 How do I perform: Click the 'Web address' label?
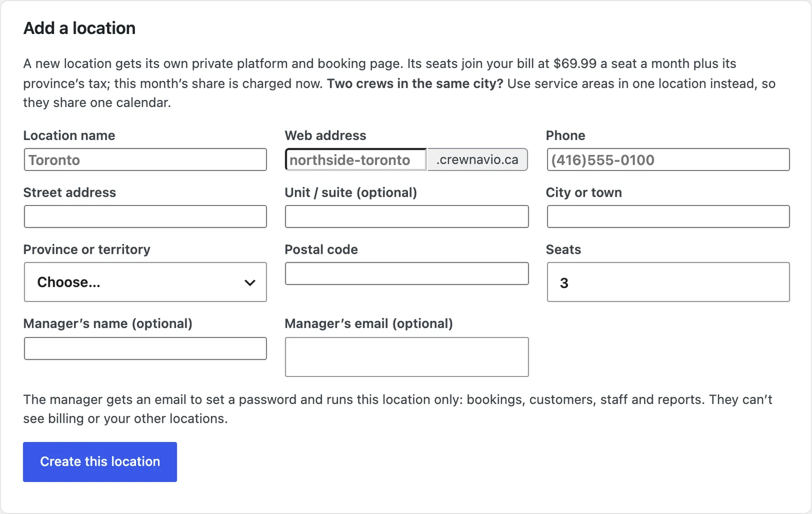pyautogui.click(x=325, y=135)
